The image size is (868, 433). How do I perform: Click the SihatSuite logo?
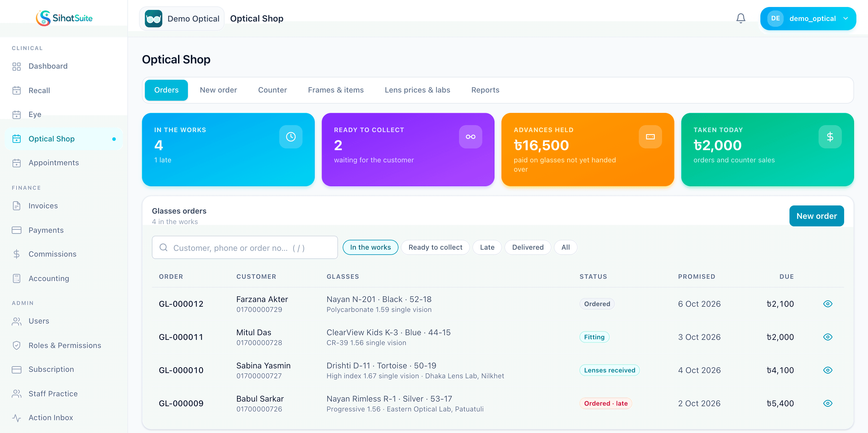[x=64, y=18]
